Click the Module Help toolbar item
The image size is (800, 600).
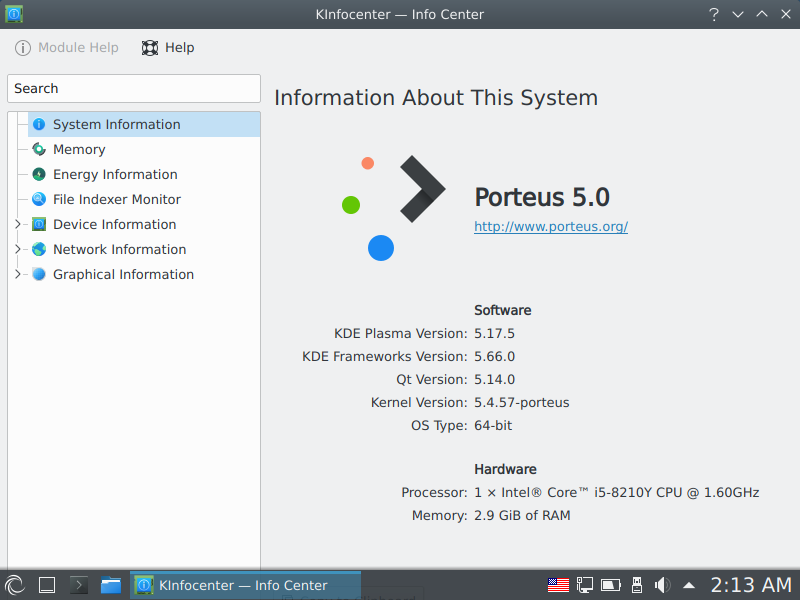[x=67, y=47]
